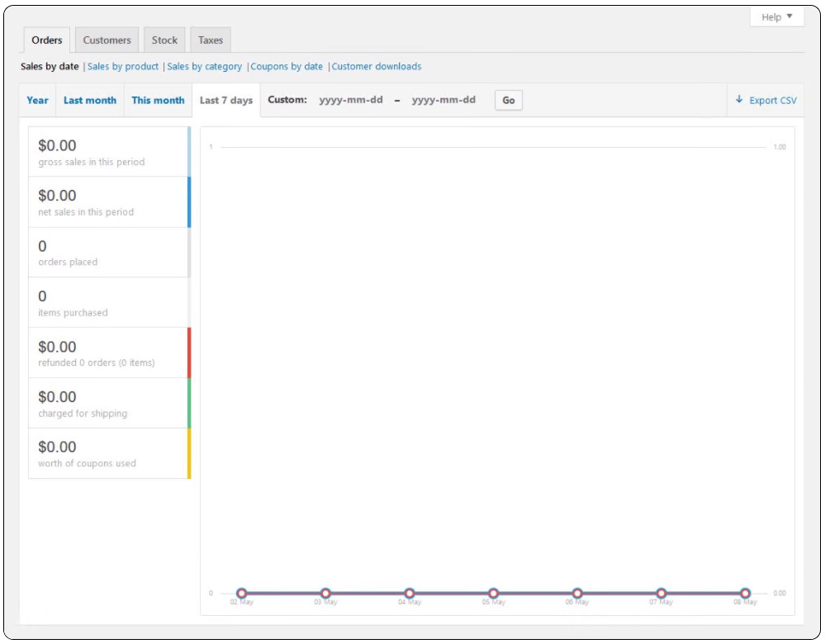Image resolution: width=825 pixels, height=644 pixels.
Task: Toggle gross sales series in legend
Action: (108, 152)
